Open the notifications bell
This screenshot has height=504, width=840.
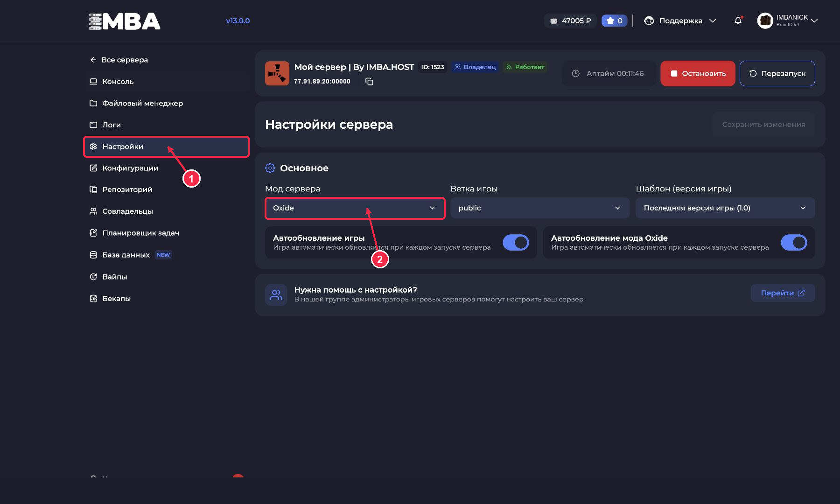coord(738,21)
